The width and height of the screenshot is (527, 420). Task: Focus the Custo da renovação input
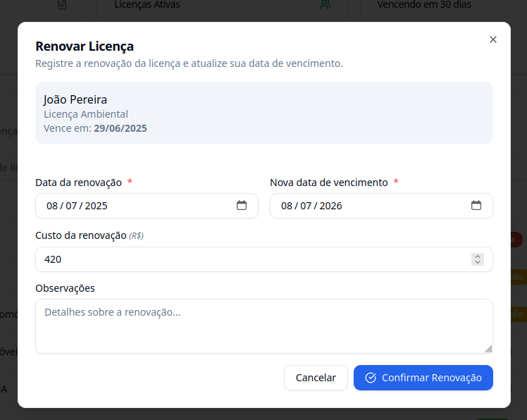tap(263, 259)
